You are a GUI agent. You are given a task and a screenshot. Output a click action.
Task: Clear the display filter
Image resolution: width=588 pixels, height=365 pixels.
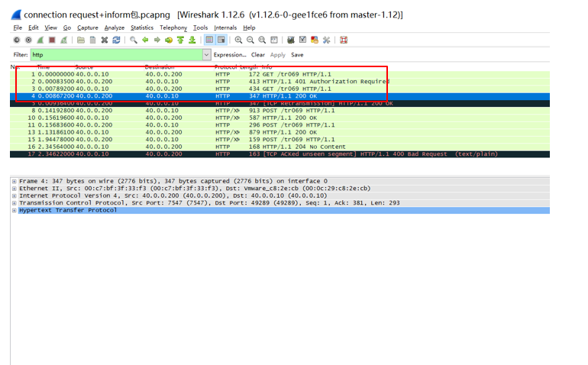coord(258,55)
